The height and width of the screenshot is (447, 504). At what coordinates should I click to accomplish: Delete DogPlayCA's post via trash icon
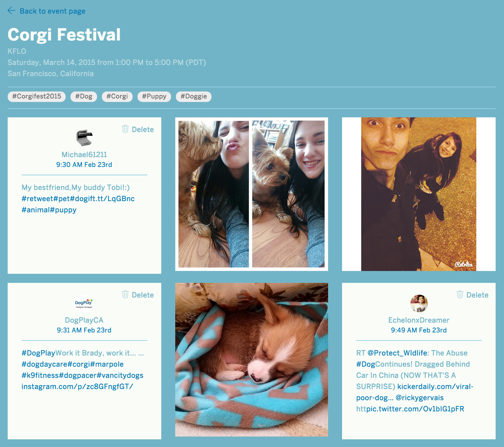[125, 295]
